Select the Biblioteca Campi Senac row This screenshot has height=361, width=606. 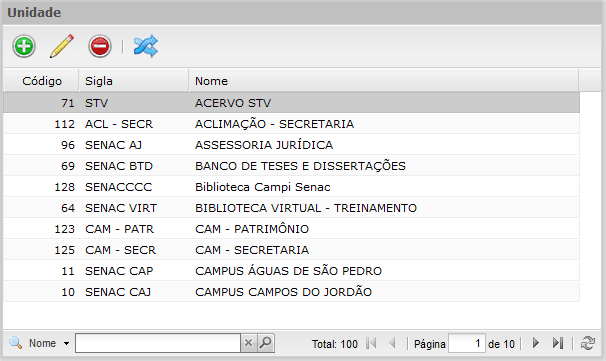click(291, 187)
